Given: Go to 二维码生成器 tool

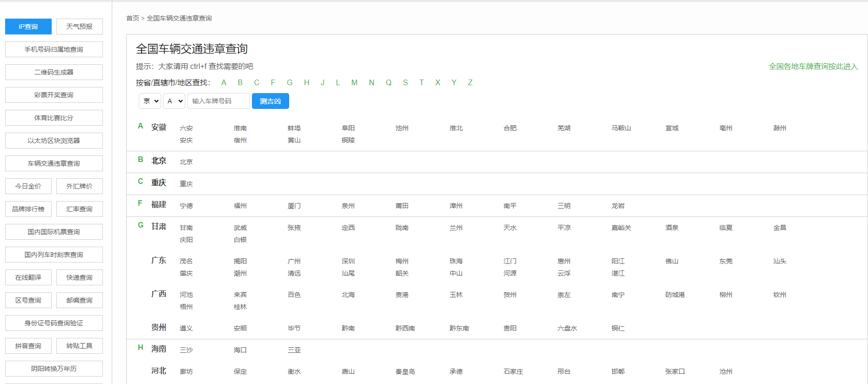Looking at the screenshot, I should [54, 72].
